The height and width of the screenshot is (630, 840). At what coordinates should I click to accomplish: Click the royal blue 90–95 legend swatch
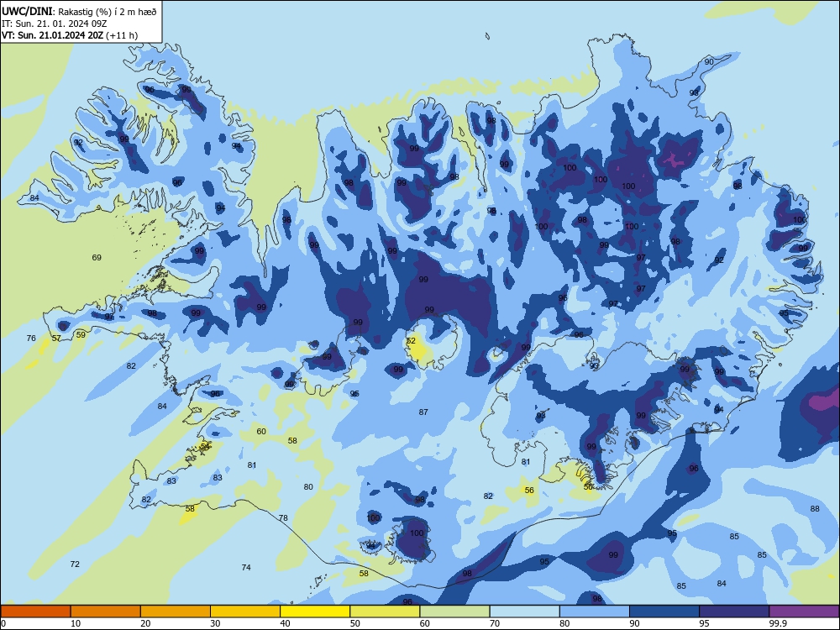click(664, 612)
